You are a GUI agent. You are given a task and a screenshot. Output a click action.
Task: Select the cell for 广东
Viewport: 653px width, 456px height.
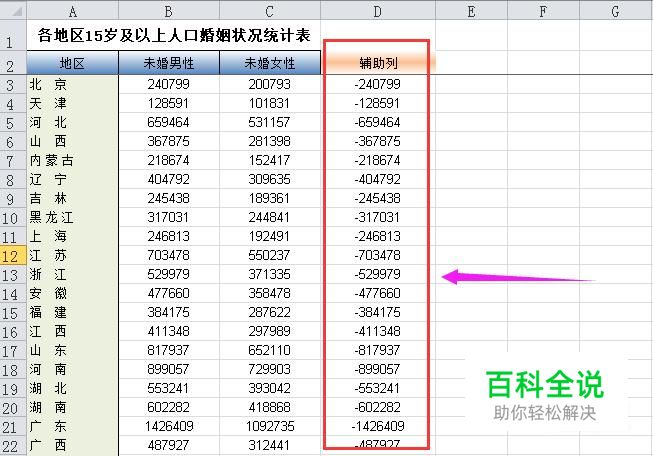pos(72,426)
